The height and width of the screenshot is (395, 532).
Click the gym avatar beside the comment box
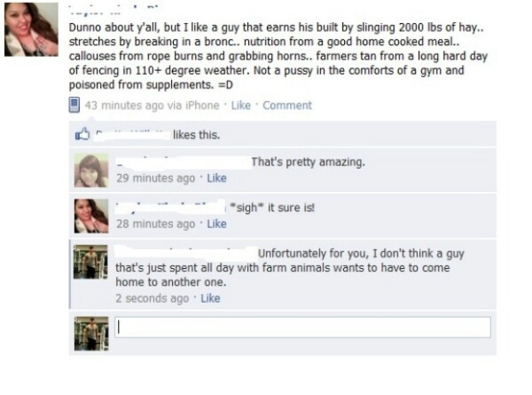coord(91,334)
